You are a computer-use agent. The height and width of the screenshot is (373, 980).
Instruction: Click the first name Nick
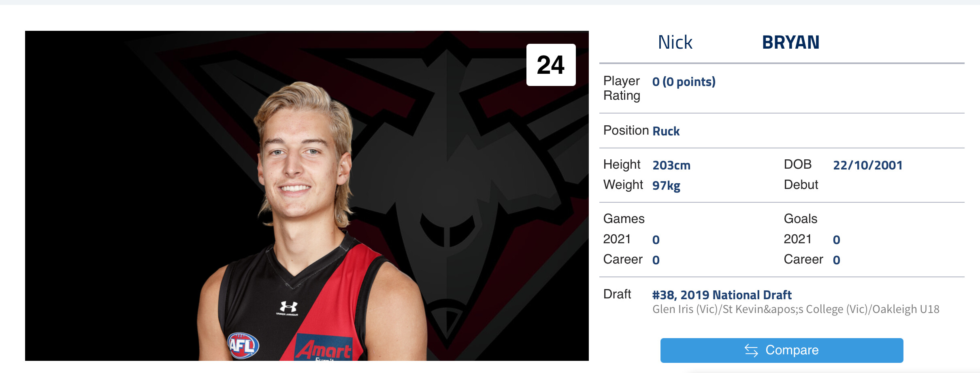tap(675, 43)
